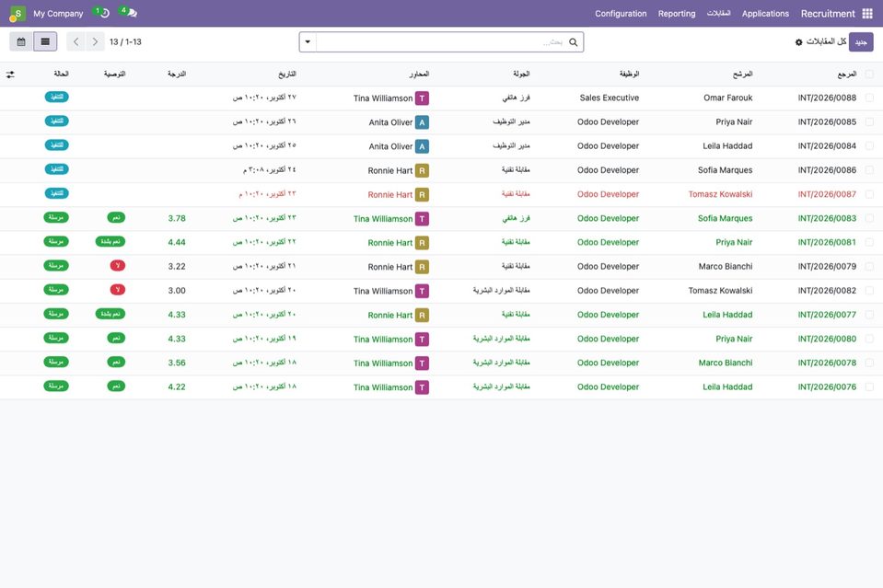This screenshot has width=883, height=588.
Task: Open the Reporting menu
Action: [677, 14]
